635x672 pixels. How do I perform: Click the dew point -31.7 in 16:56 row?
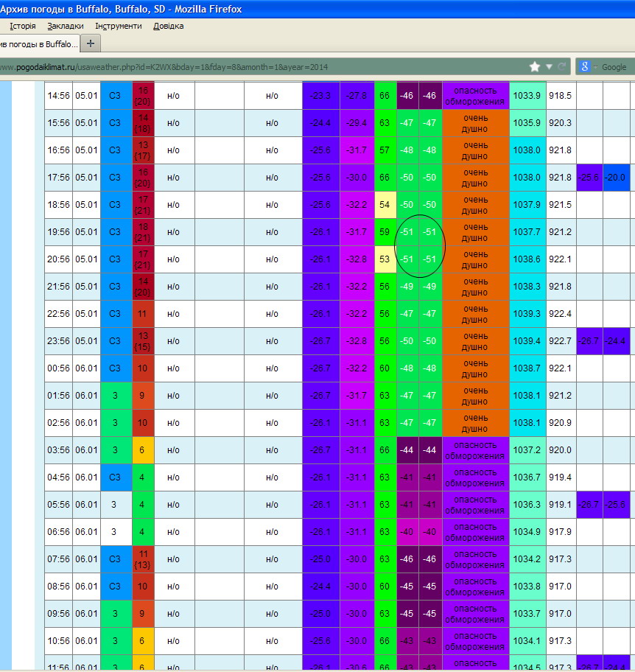[357, 150]
